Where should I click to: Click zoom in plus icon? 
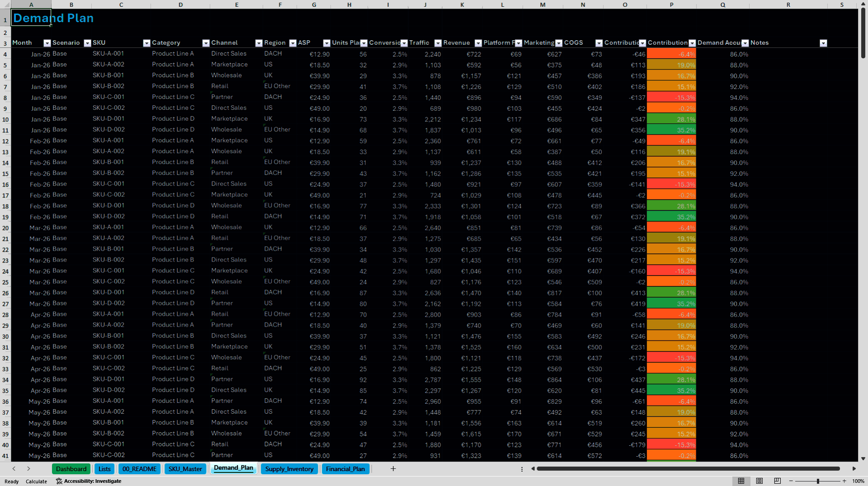coord(844,481)
